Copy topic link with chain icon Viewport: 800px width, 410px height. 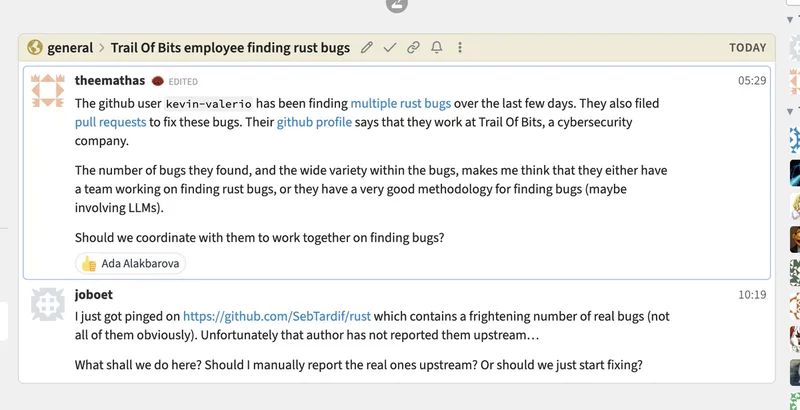coord(413,47)
